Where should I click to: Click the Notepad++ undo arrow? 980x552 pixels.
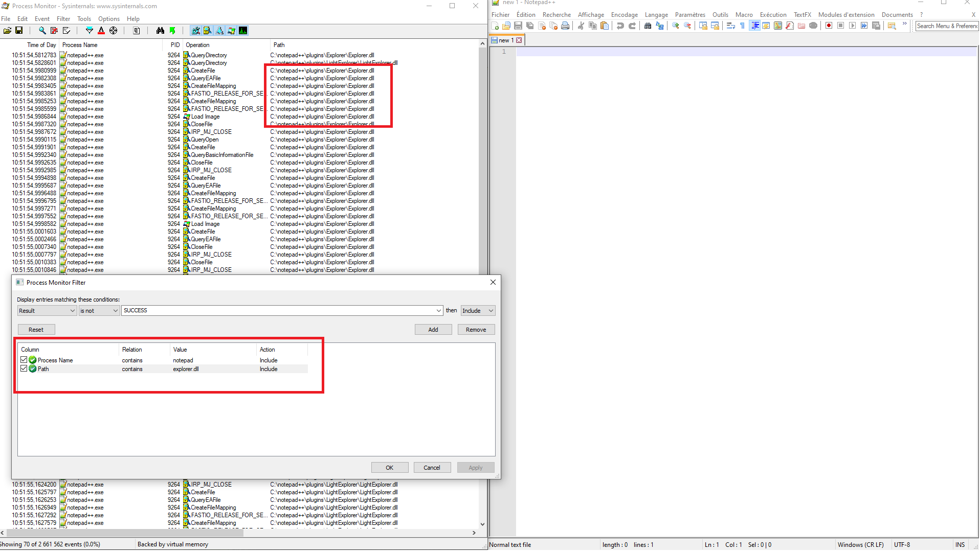620,26
